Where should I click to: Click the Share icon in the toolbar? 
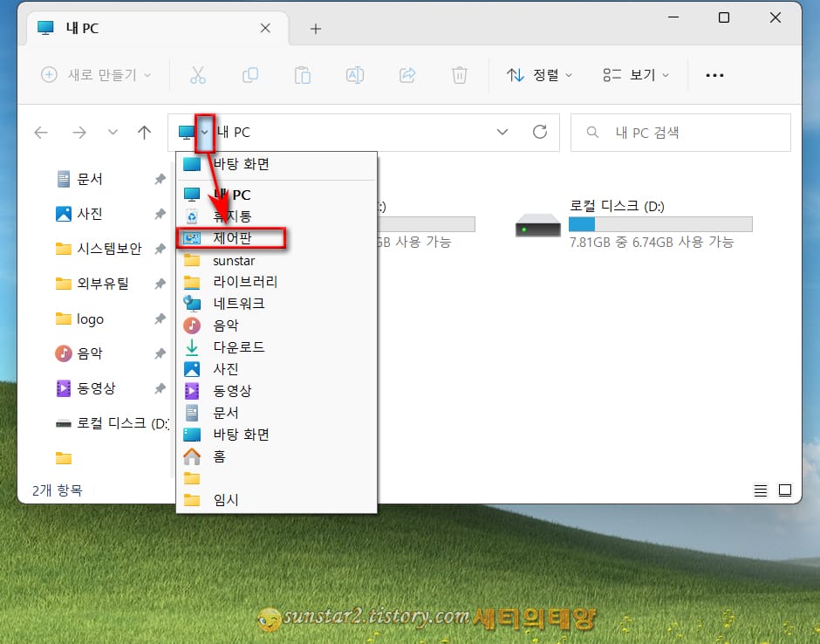coord(407,75)
